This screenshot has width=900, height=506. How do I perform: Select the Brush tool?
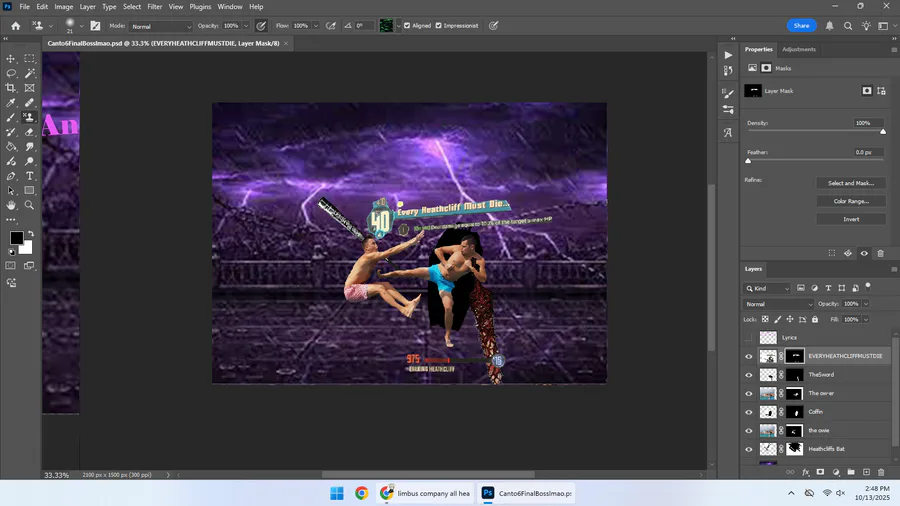point(11,117)
